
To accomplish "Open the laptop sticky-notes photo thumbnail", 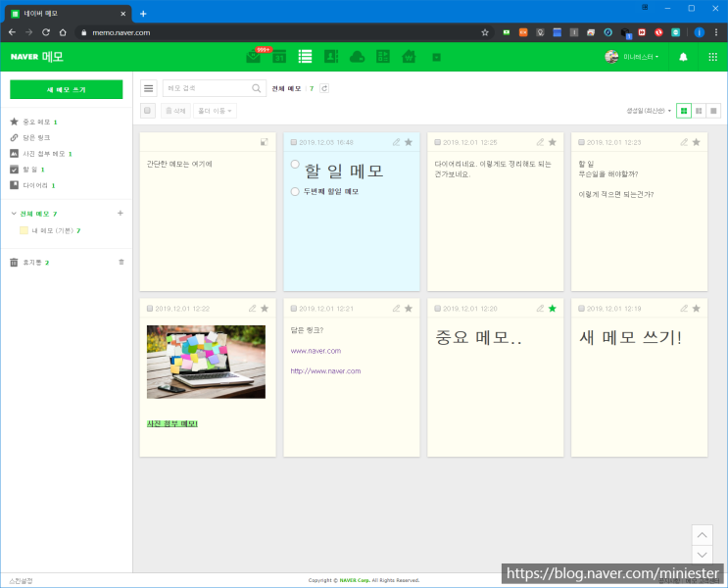I will [x=206, y=362].
